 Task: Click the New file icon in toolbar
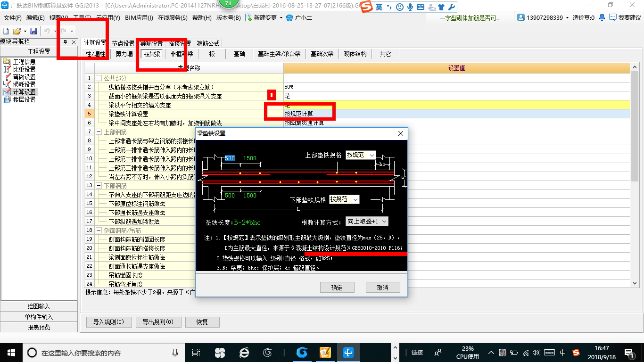(6, 31)
